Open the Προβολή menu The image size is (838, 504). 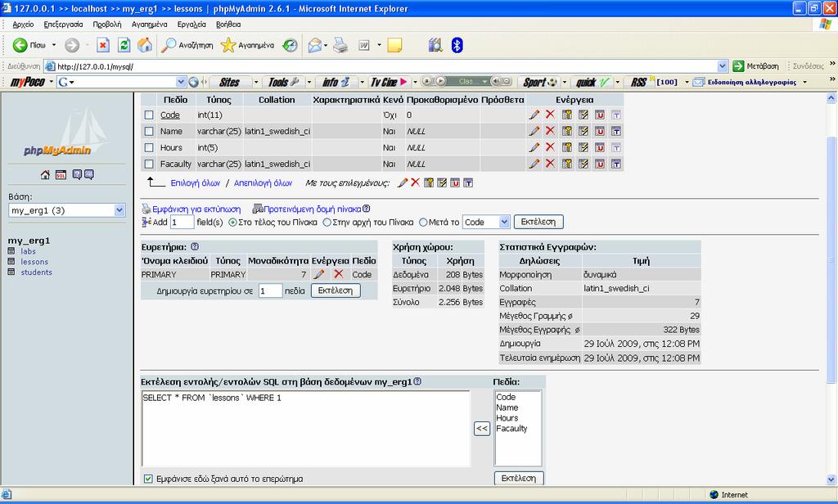107,25
